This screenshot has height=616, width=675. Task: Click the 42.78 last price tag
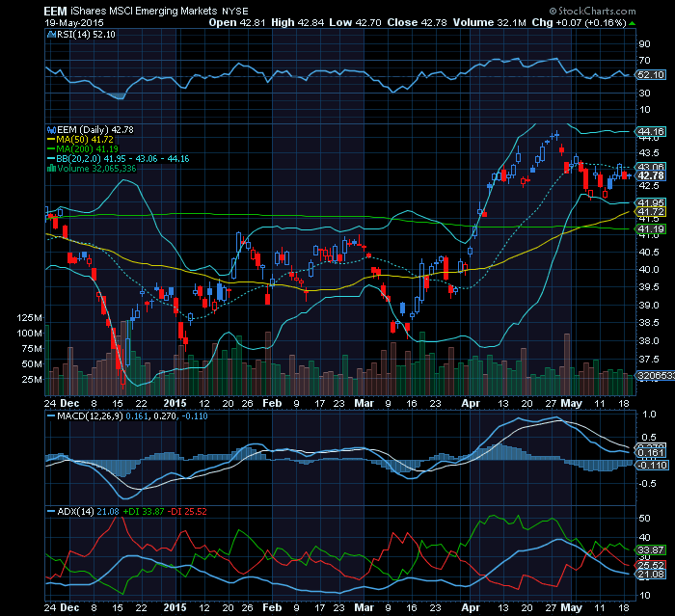[x=651, y=175]
